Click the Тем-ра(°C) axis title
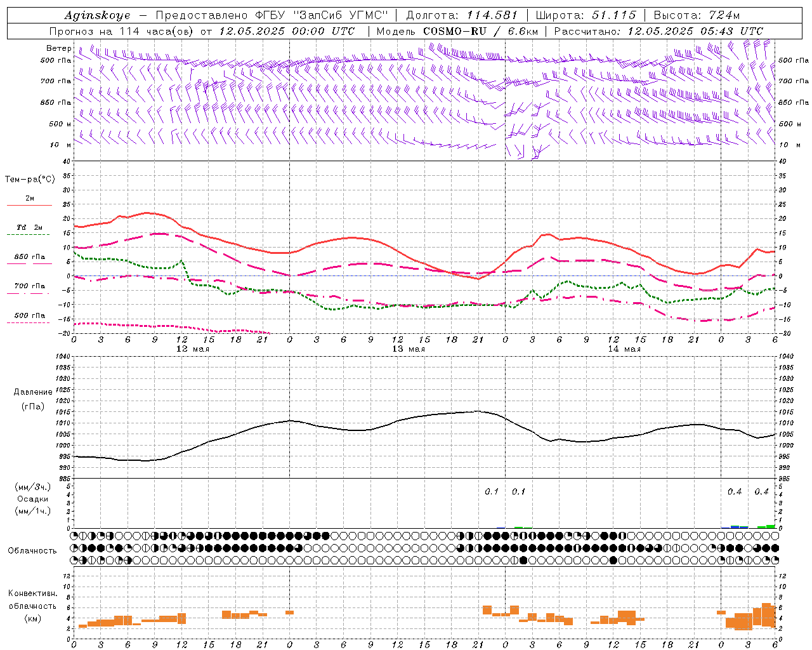This screenshot has width=812, height=650. (x=30, y=180)
